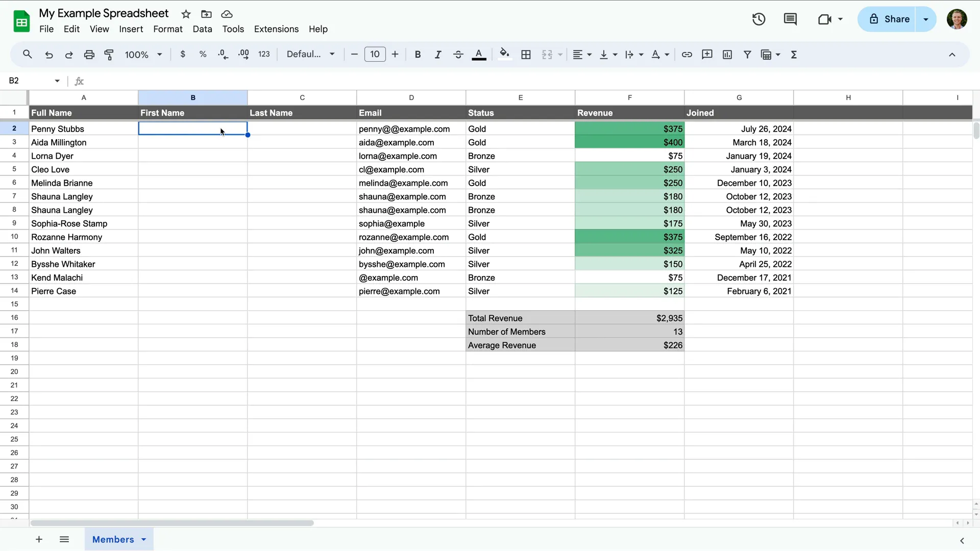Insert a comment using the comment icon
Viewport: 980px width, 551px height.
coord(707,54)
